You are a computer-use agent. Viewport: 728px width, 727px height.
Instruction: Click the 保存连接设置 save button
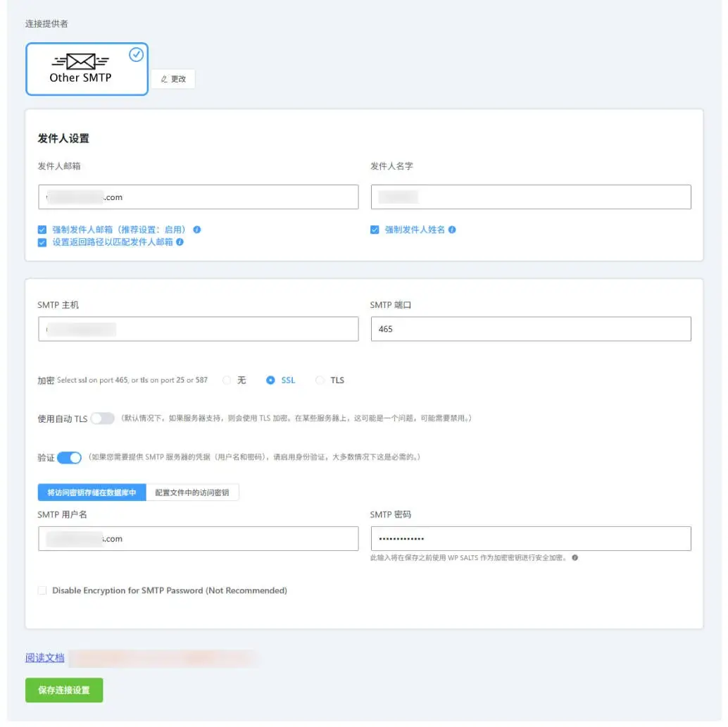(64, 690)
